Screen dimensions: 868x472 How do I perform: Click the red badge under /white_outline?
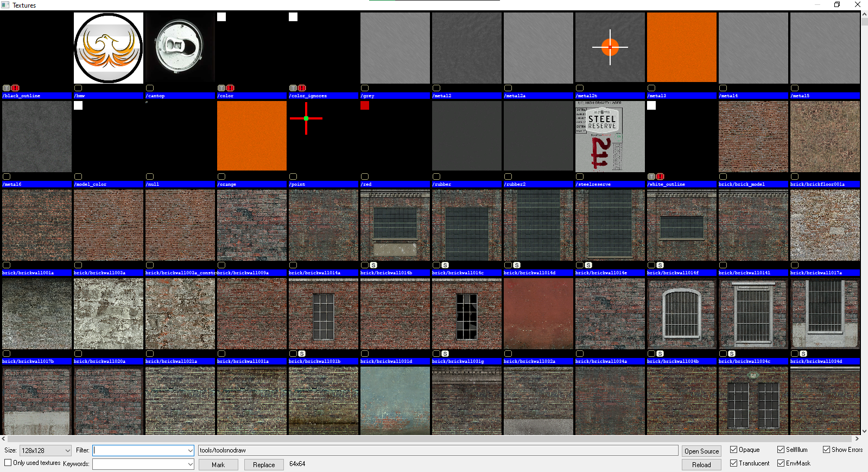pyautogui.click(x=660, y=177)
